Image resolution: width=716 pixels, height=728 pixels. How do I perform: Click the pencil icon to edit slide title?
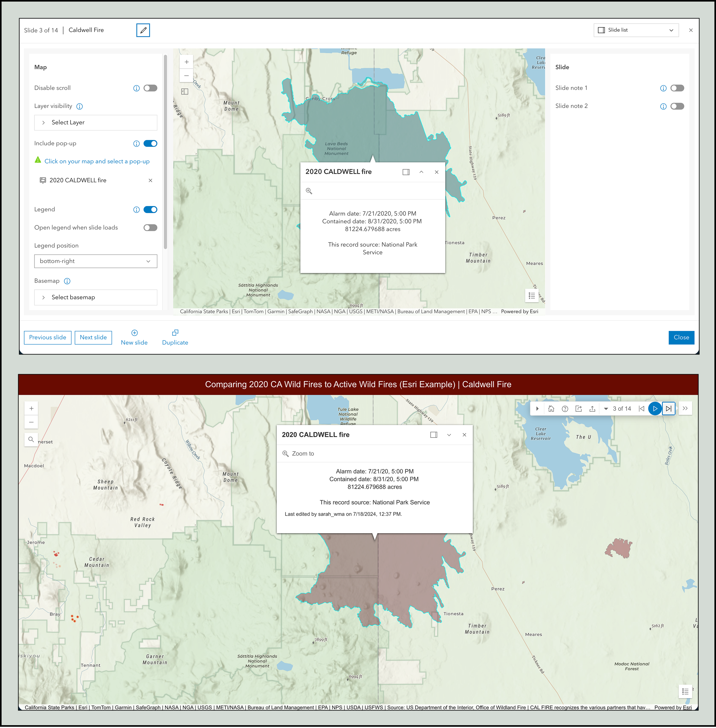click(143, 30)
